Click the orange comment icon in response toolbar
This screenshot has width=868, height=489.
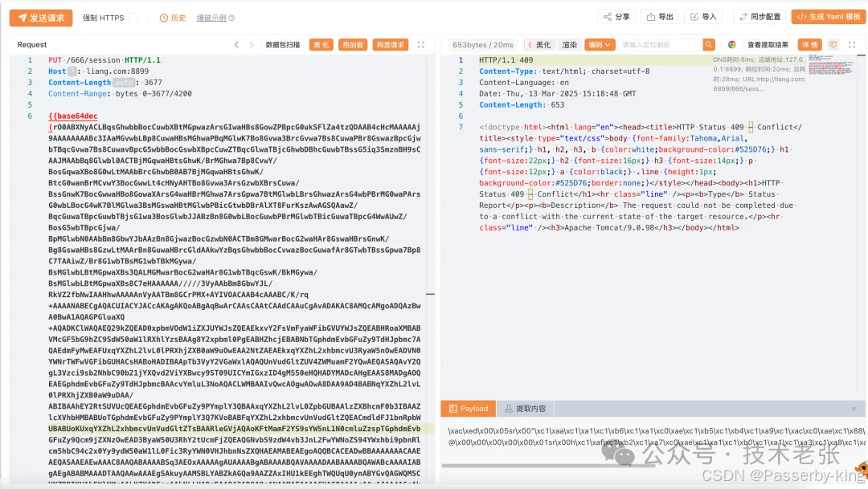[833, 45]
